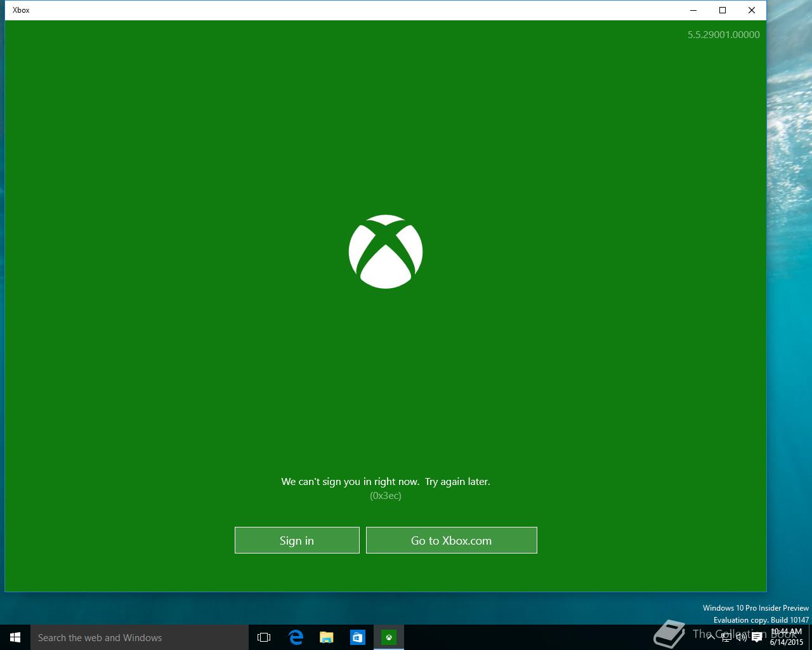Minimize the Xbox window
The image size is (812, 650).
click(693, 10)
